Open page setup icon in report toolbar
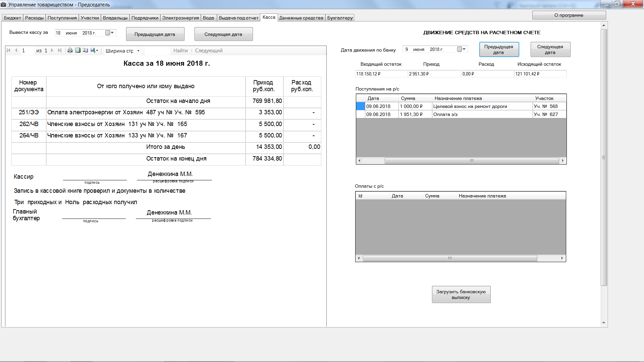This screenshot has height=362, width=644. [x=86, y=51]
